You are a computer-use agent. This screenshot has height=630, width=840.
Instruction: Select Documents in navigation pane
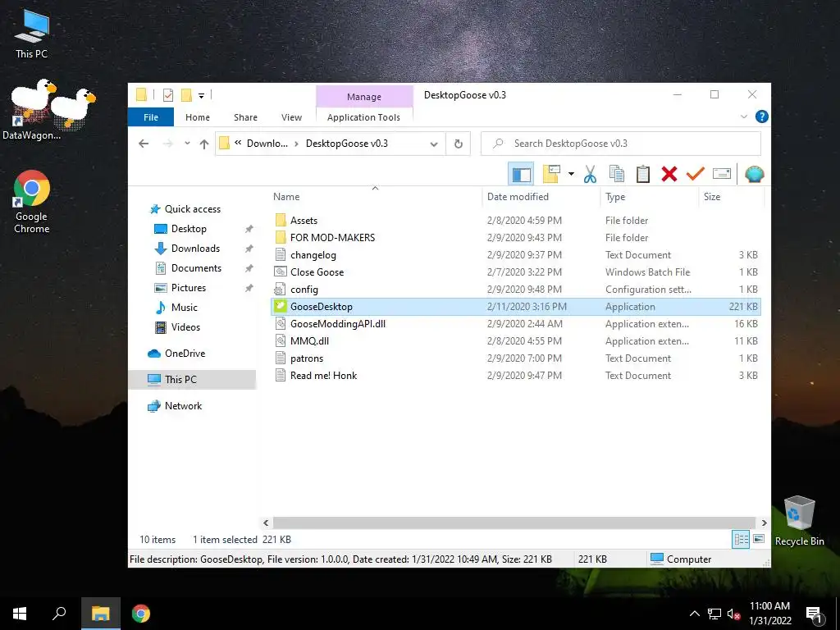(197, 268)
